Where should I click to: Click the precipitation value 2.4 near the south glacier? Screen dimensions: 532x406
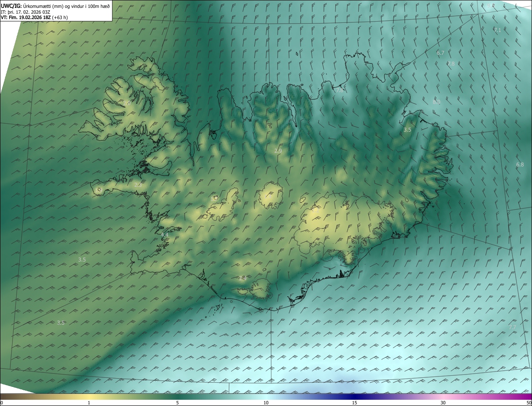tap(243, 279)
